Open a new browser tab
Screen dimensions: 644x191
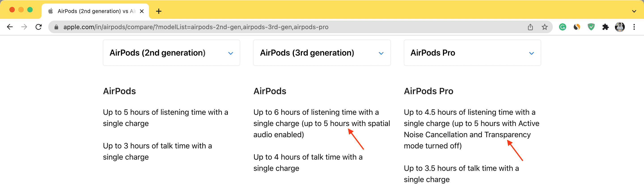click(159, 11)
